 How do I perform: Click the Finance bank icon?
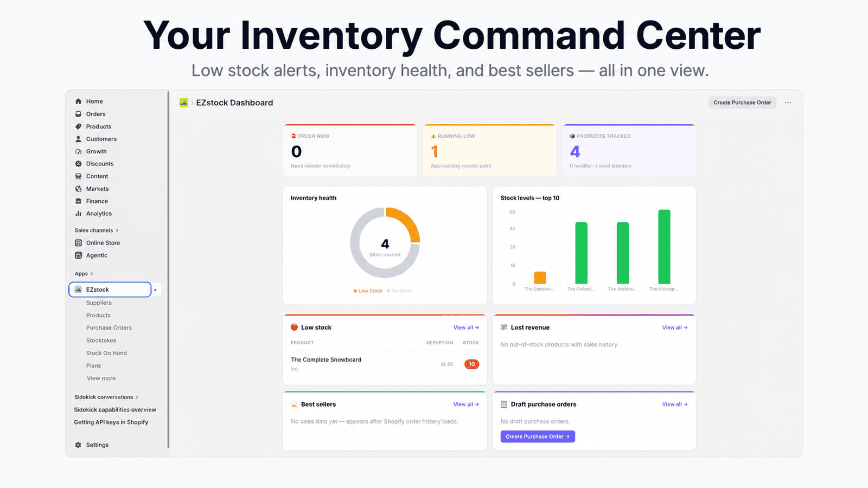(78, 201)
